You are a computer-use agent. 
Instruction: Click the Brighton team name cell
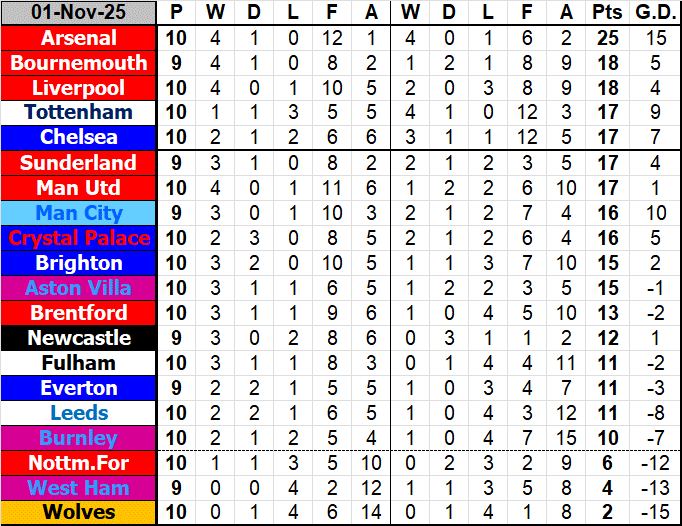(x=79, y=263)
